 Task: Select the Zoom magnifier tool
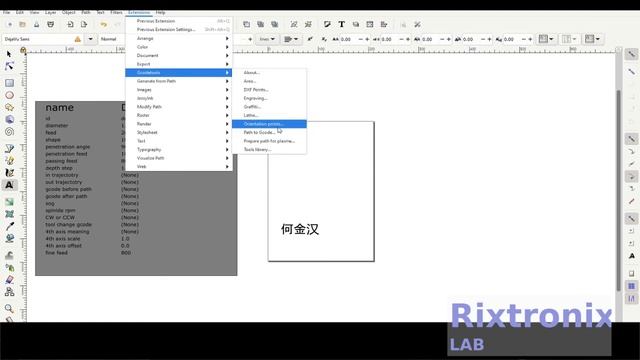pos(9,308)
